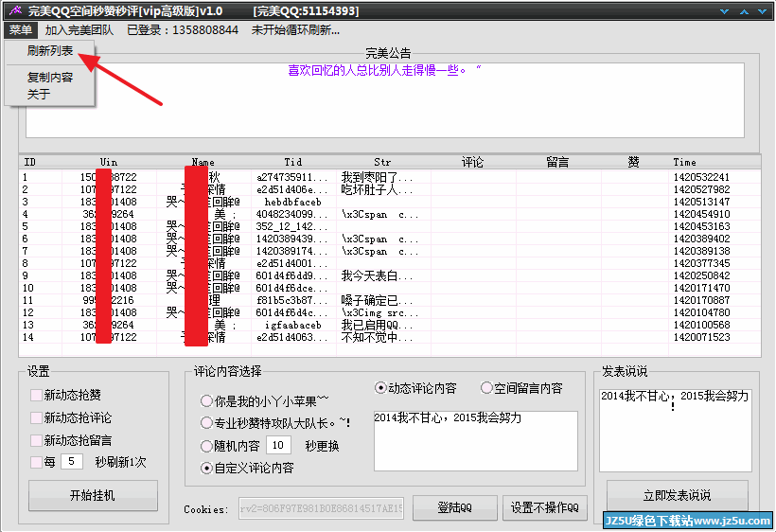The image size is (776, 532).
Task: Select row with Tid 1420389174...
Action: pyautogui.click(x=390, y=251)
